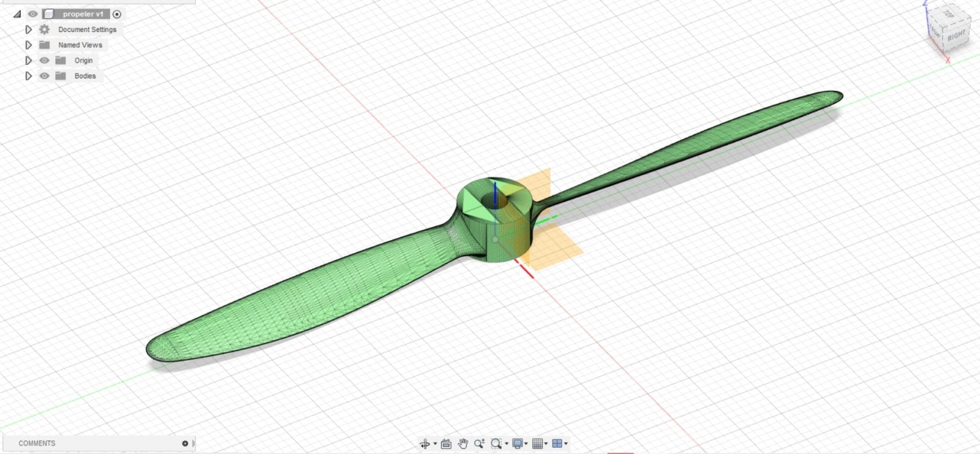Collapse the propeler v1 root node
This screenshot has height=454, width=980.
(x=17, y=14)
